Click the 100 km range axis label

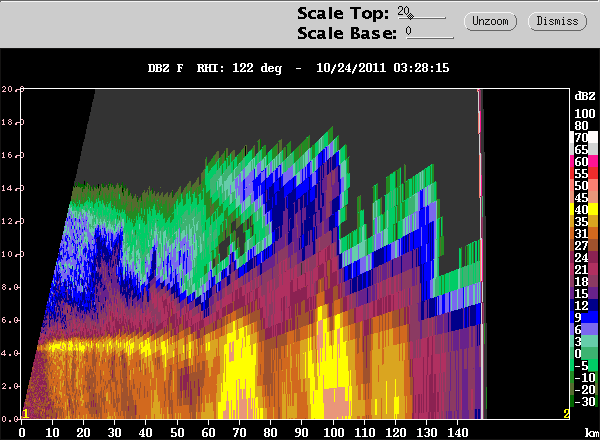click(x=334, y=433)
